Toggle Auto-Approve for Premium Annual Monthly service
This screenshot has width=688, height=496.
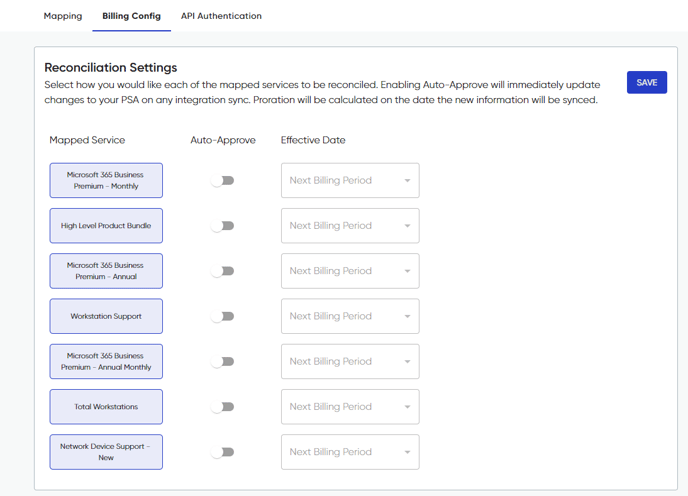point(222,361)
